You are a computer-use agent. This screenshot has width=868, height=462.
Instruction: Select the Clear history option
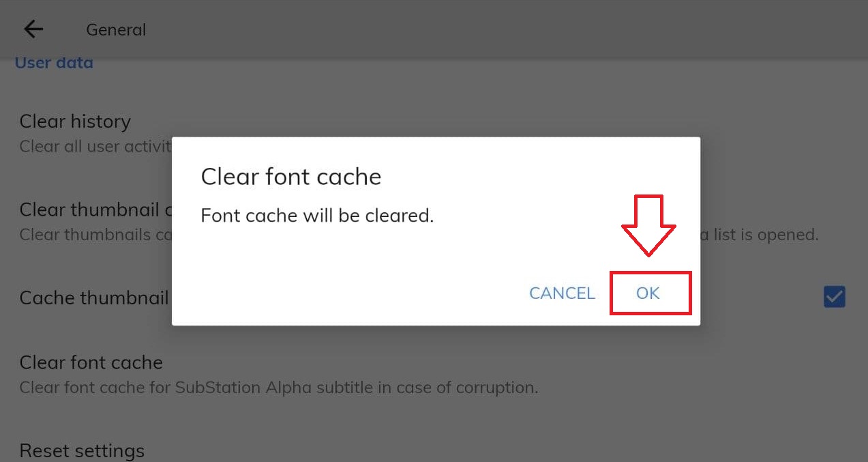coord(75,121)
